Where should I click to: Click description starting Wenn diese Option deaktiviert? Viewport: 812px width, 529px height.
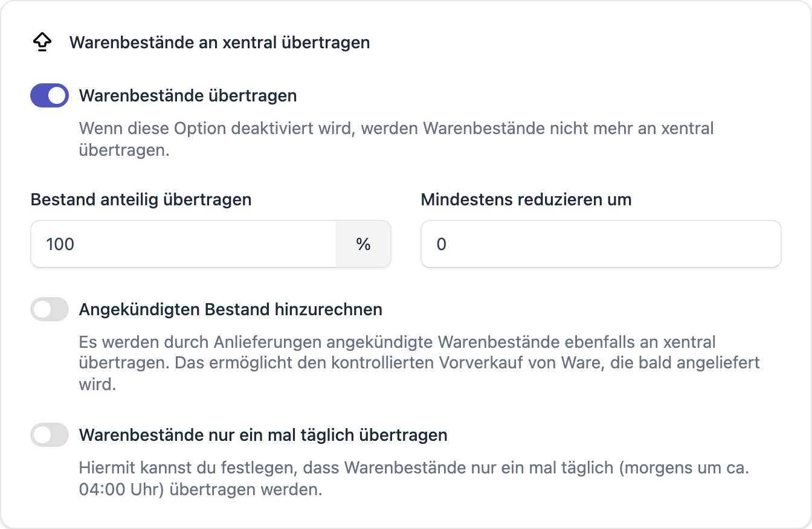pyautogui.click(x=396, y=139)
